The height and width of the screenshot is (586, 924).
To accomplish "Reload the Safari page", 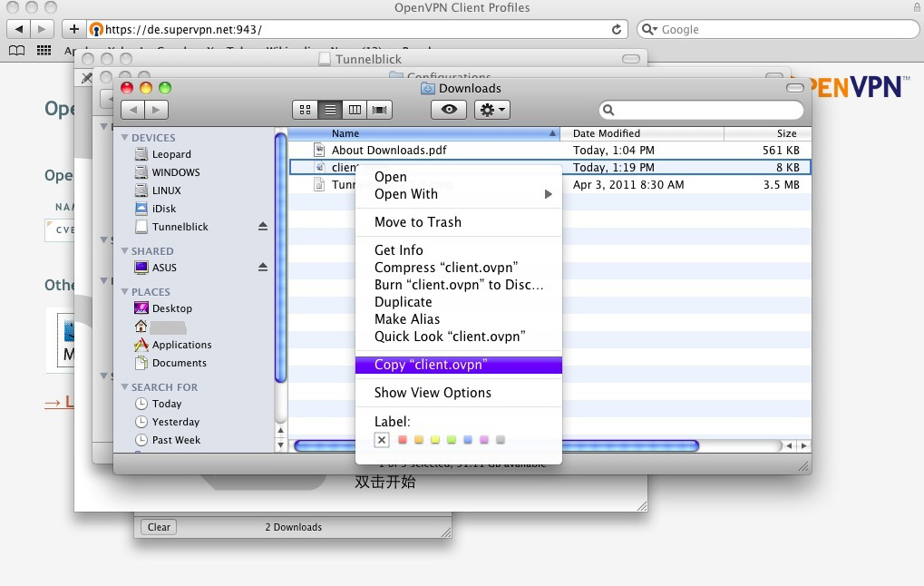I will 617,29.
